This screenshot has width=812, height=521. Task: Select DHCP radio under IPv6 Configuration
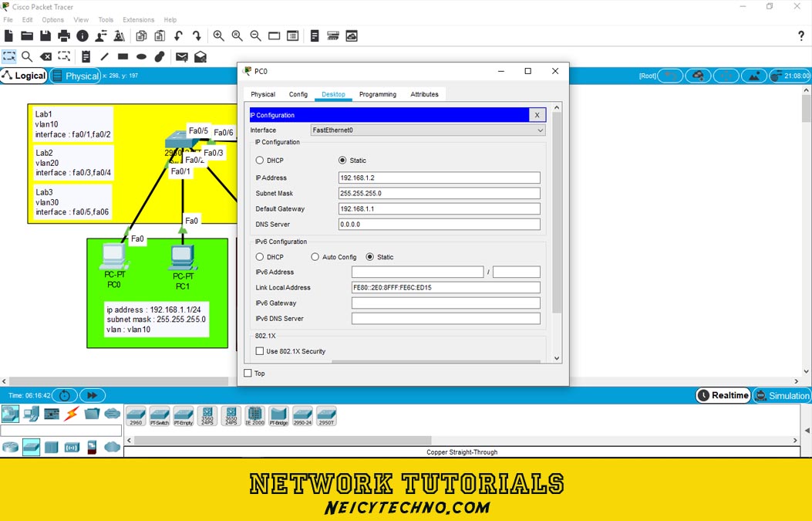click(x=259, y=256)
